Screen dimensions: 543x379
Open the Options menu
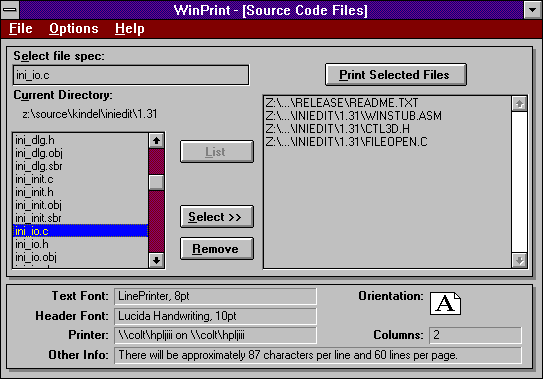pos(74,29)
